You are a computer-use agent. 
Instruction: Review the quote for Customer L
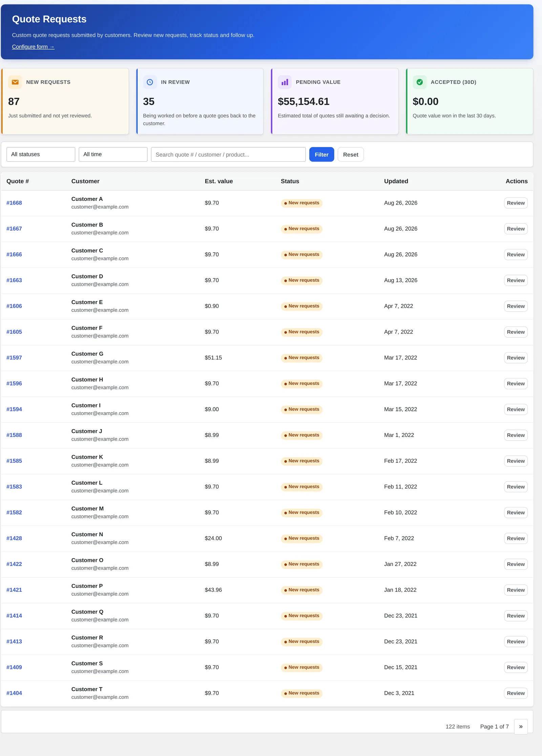coord(516,487)
